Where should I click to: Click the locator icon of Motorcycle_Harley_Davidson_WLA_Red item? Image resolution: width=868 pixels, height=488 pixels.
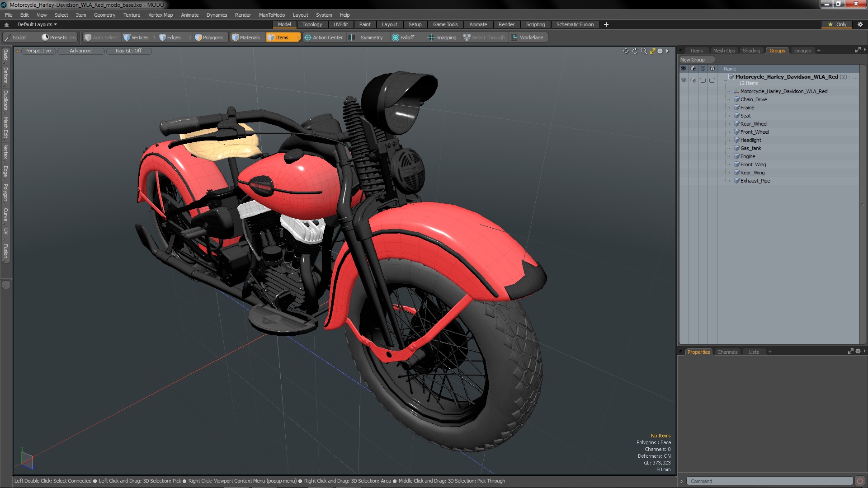pos(736,91)
